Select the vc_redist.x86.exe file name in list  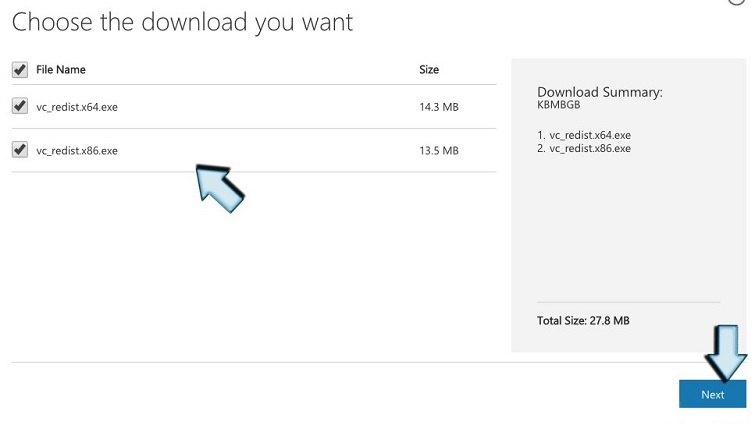[x=77, y=151]
